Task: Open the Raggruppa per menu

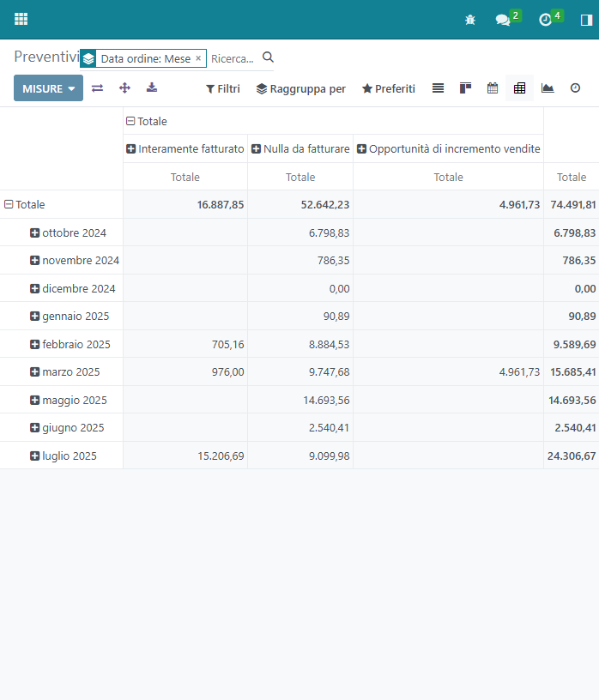Action: [300, 88]
